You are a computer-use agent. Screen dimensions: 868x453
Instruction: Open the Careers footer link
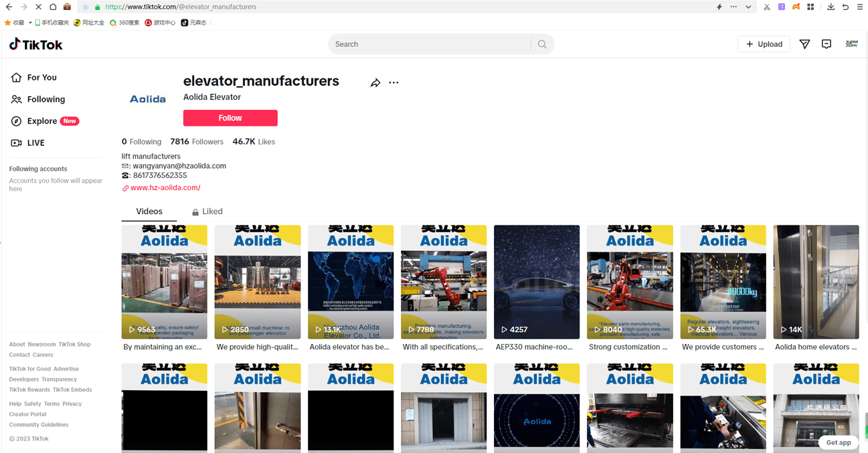[x=43, y=355]
